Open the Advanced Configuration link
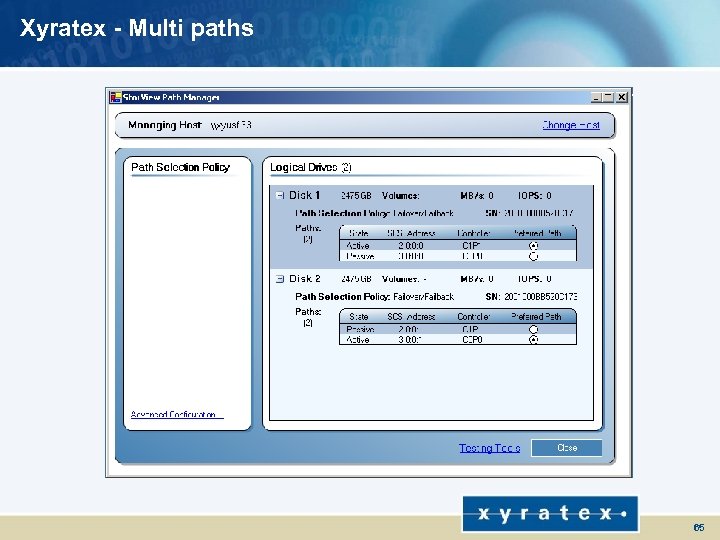The height and width of the screenshot is (540, 720). [177, 415]
